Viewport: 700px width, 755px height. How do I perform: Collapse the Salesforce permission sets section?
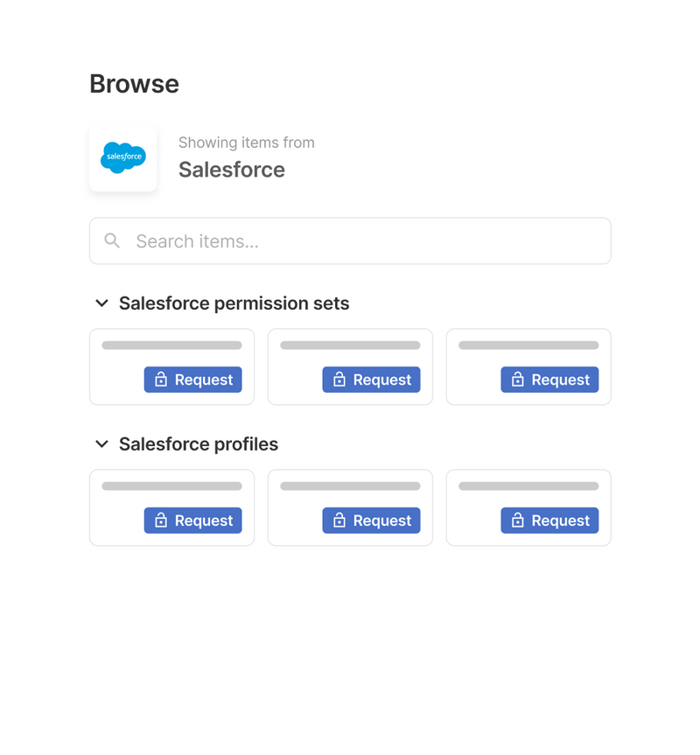point(101,303)
